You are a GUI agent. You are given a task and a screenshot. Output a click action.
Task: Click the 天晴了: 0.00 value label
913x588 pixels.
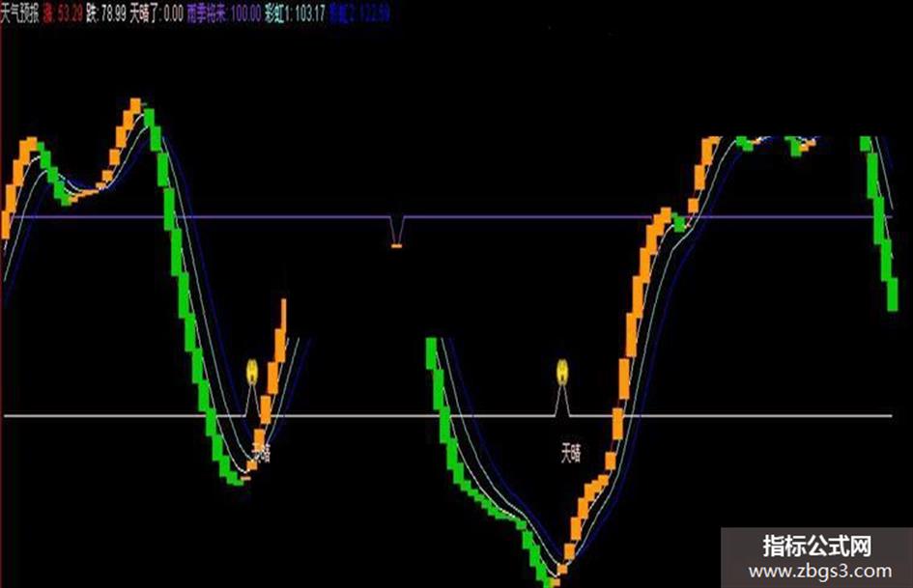[x=157, y=14]
